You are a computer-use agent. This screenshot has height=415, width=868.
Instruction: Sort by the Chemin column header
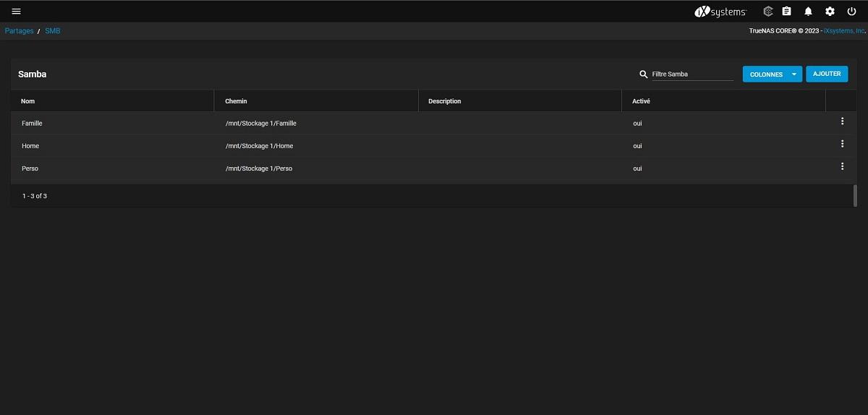point(236,101)
